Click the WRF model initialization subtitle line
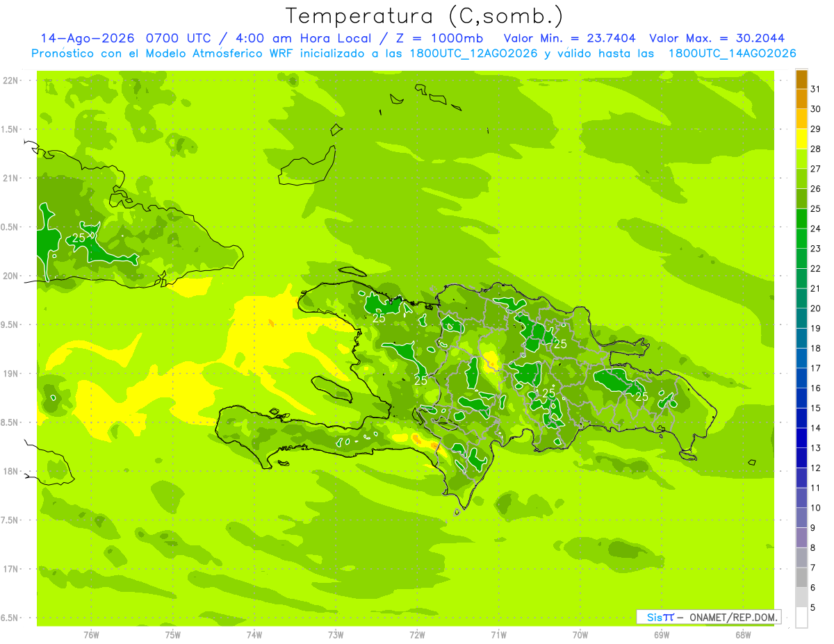Screen dimensions: 834x644 414,53
